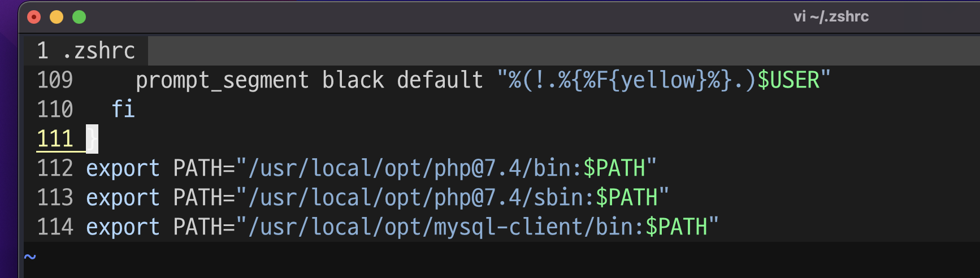Click '$PATH' variable on line 114
The image size is (980, 278).
point(677,227)
